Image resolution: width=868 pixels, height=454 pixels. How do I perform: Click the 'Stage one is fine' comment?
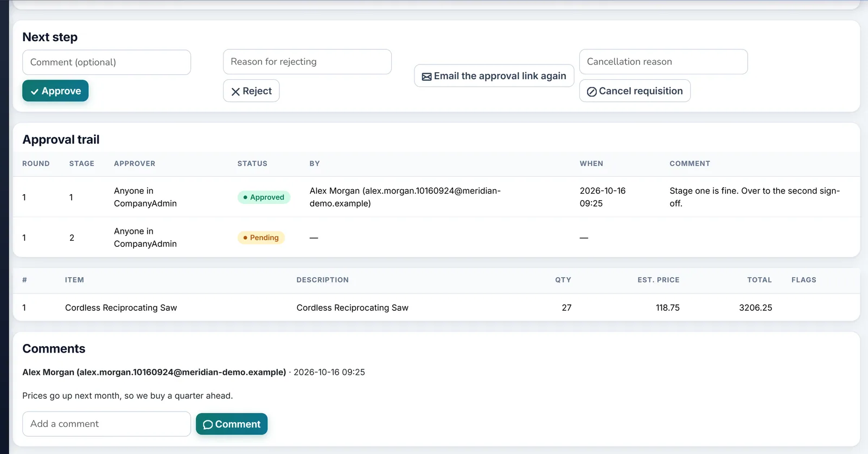755,197
